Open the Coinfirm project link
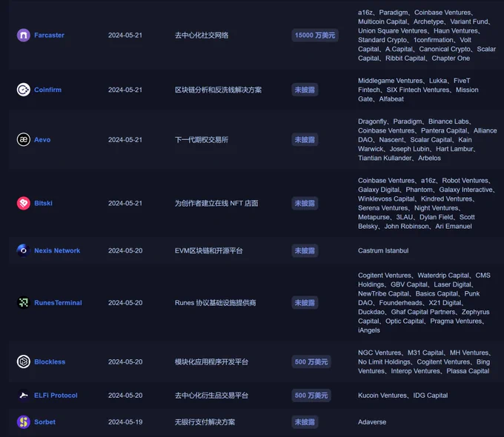The height and width of the screenshot is (437, 504). pyautogui.click(x=48, y=90)
